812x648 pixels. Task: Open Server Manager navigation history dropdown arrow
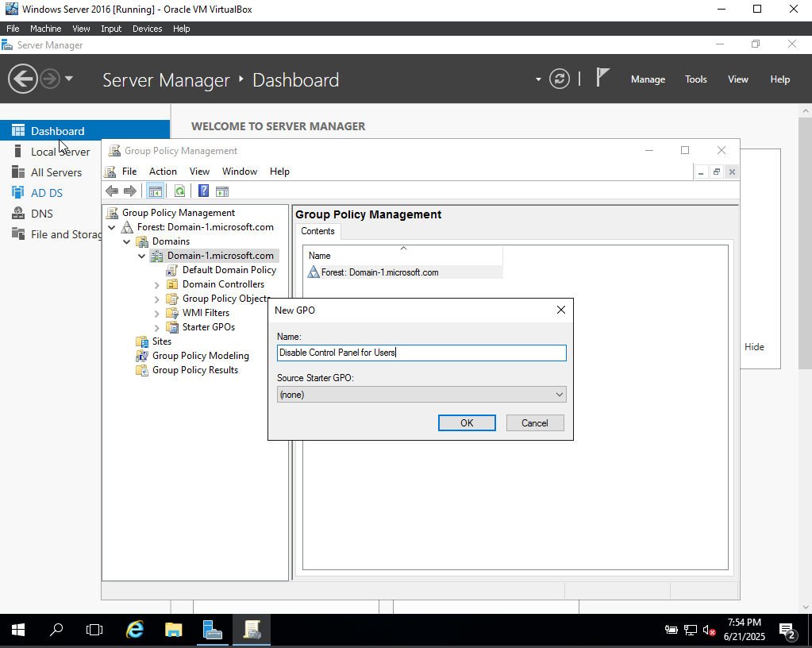click(x=69, y=79)
